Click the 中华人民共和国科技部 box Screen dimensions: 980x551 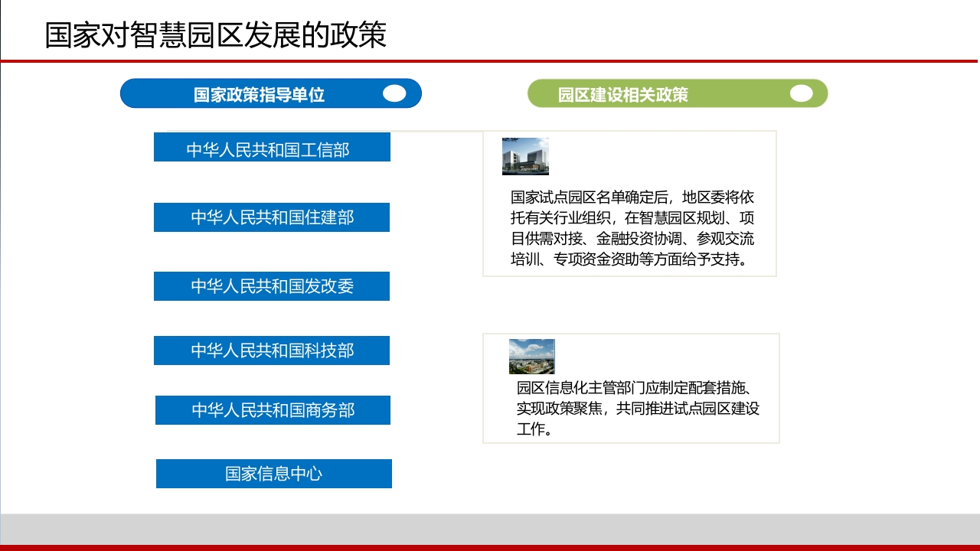[x=272, y=350]
